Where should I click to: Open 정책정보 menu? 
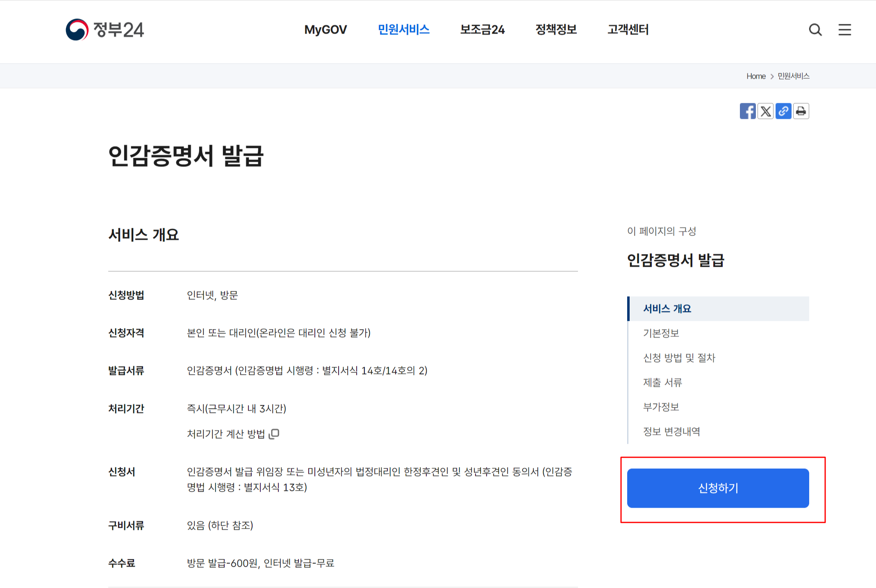point(556,30)
